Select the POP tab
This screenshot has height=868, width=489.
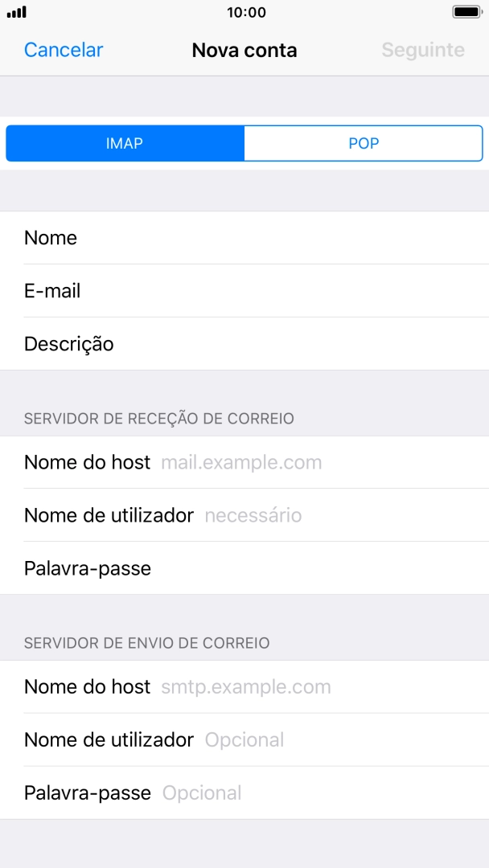coord(363,143)
